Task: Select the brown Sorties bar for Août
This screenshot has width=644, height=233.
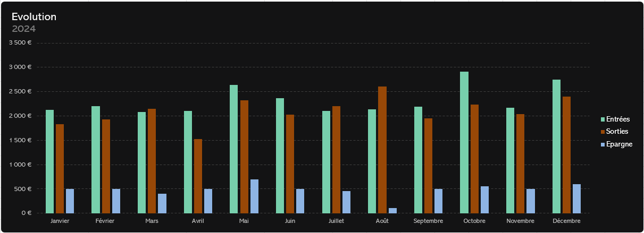Action: 382,150
